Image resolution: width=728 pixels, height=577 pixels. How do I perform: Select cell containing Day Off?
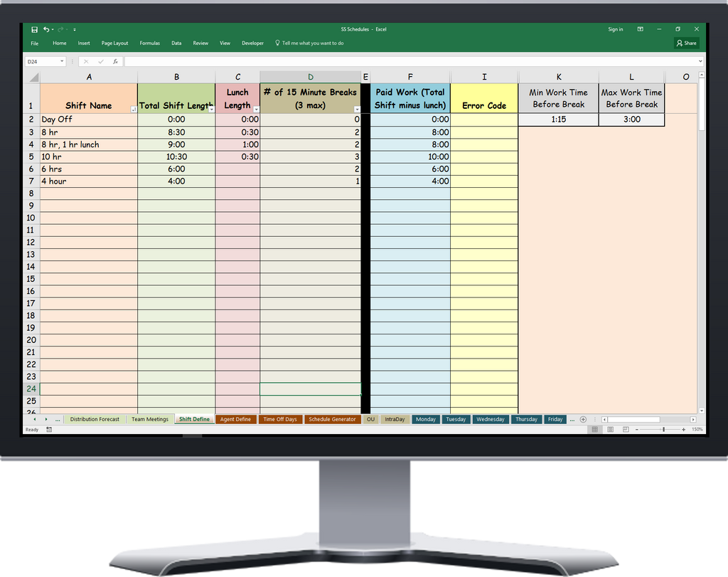click(x=89, y=119)
